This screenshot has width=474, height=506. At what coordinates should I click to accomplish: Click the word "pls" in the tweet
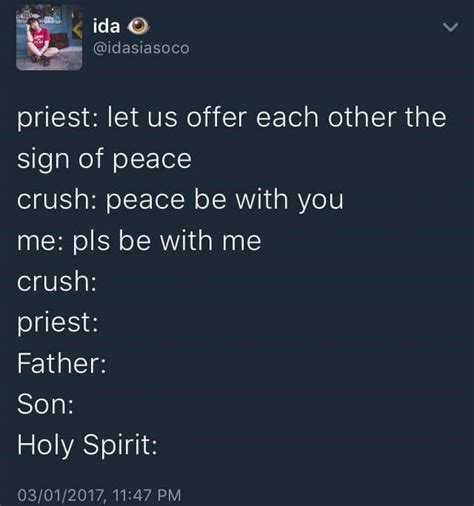(x=91, y=241)
